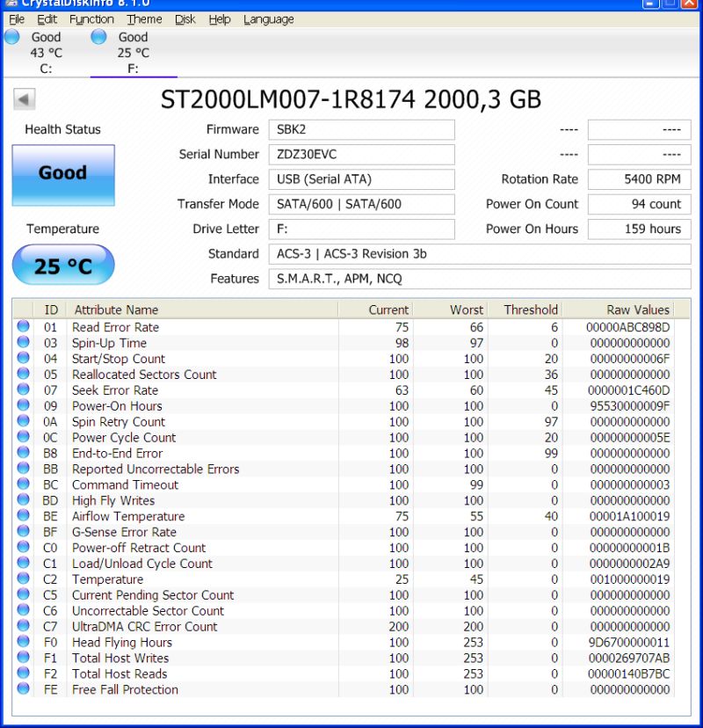Open the Theme menu
Image resolution: width=703 pixels, height=728 pixels.
(x=144, y=19)
